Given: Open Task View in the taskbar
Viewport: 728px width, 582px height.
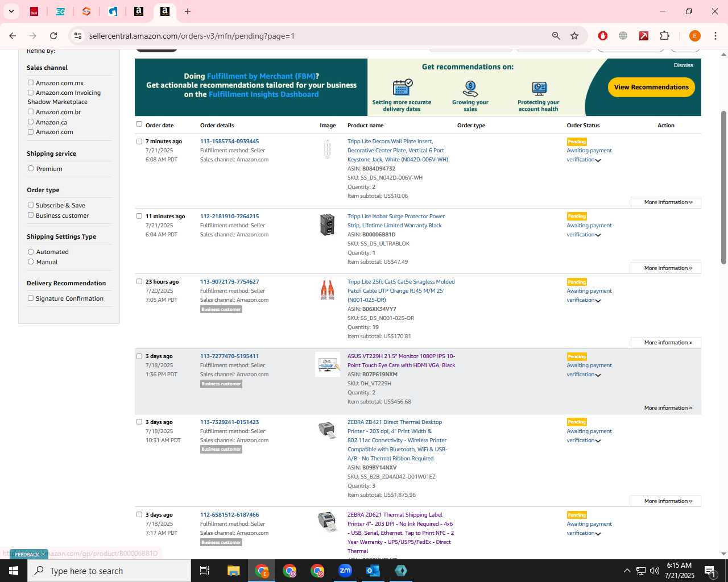Looking at the screenshot, I should (x=205, y=571).
